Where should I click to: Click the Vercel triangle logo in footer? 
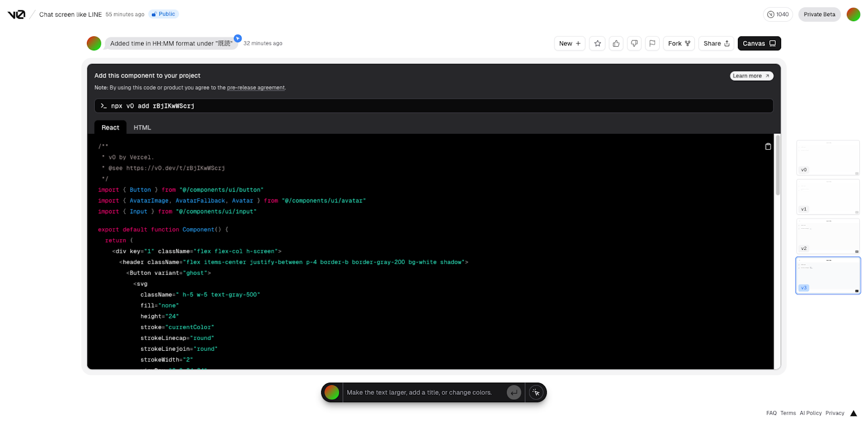click(x=853, y=413)
